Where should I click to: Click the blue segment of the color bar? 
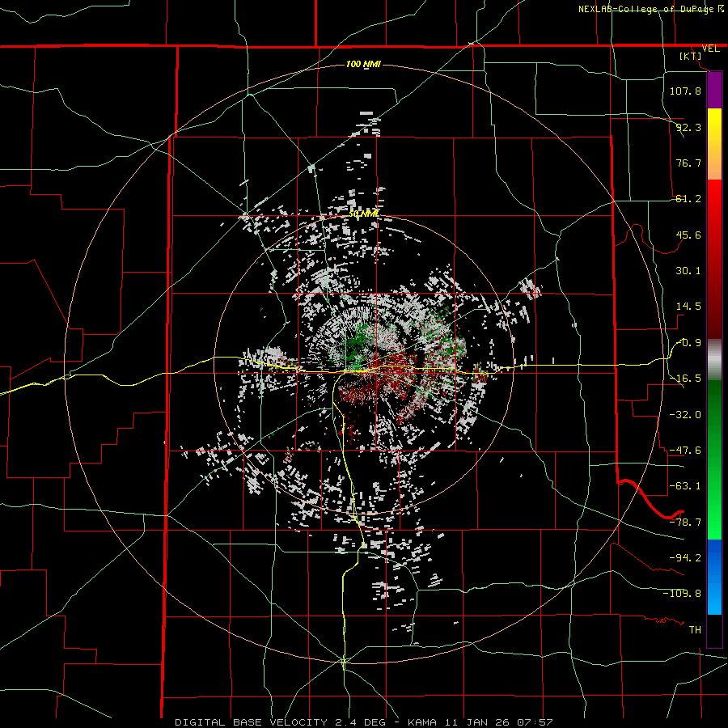714,577
